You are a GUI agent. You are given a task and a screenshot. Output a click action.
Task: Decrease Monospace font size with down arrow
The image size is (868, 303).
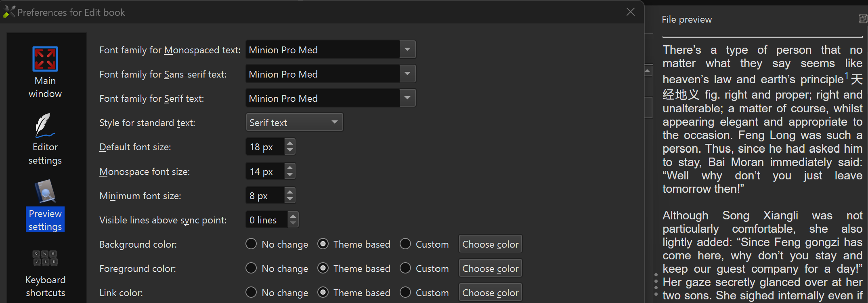290,175
